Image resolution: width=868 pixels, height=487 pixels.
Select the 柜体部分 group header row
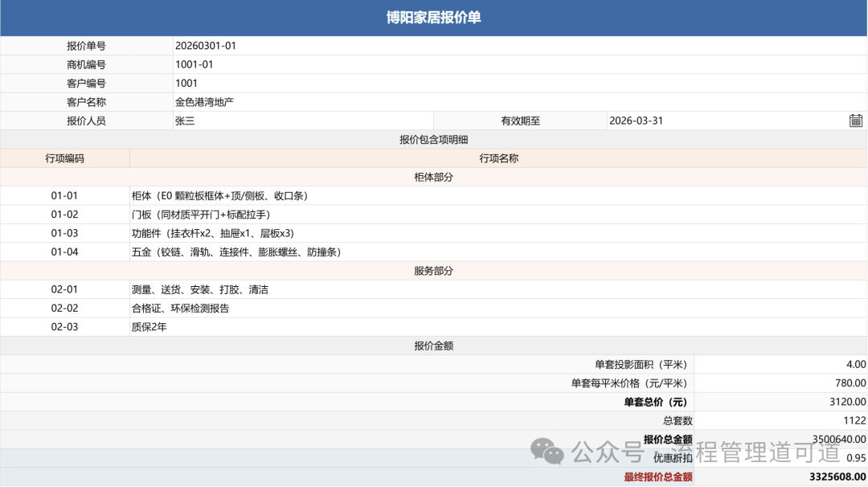tap(433, 177)
